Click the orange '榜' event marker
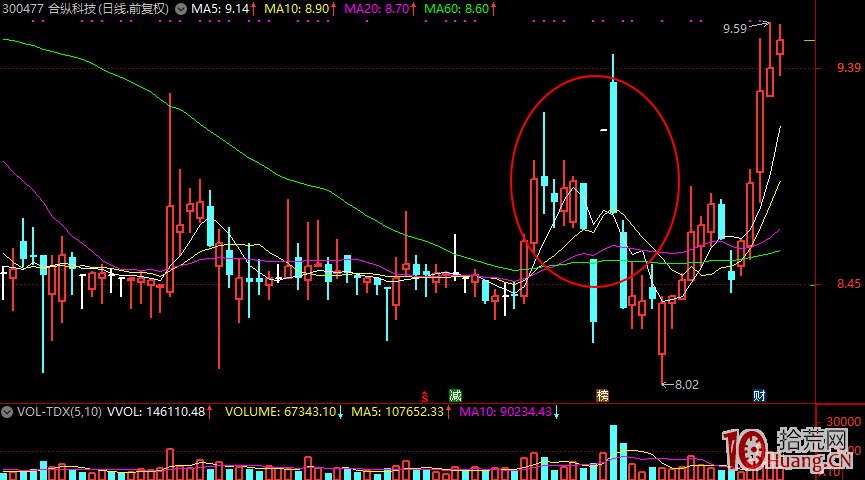 602,396
